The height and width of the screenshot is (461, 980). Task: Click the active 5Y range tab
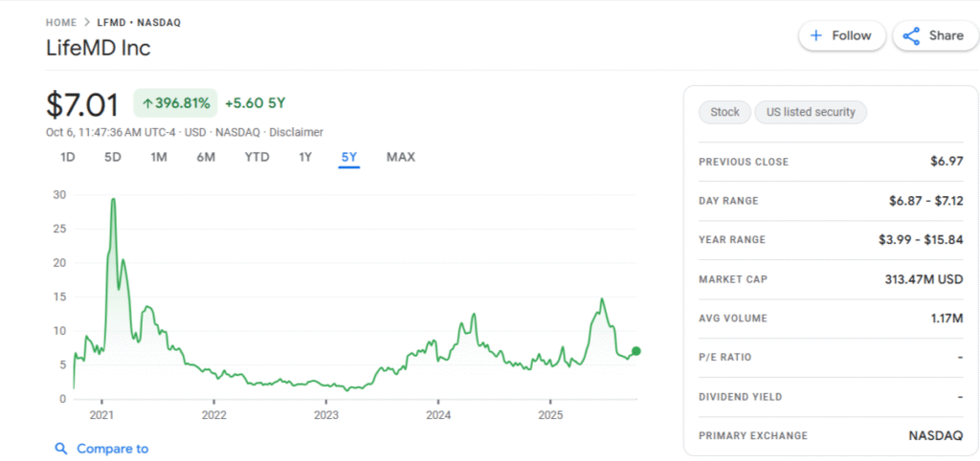click(348, 157)
